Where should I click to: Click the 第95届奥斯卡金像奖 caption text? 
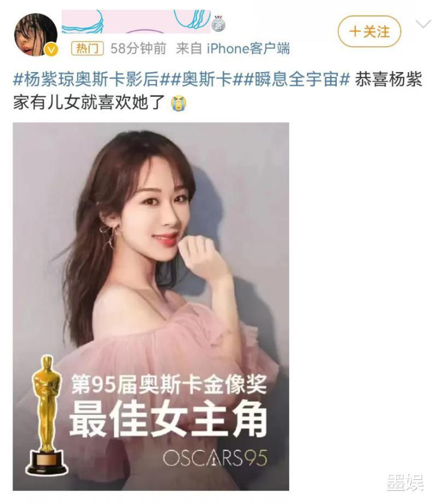pos(168,384)
